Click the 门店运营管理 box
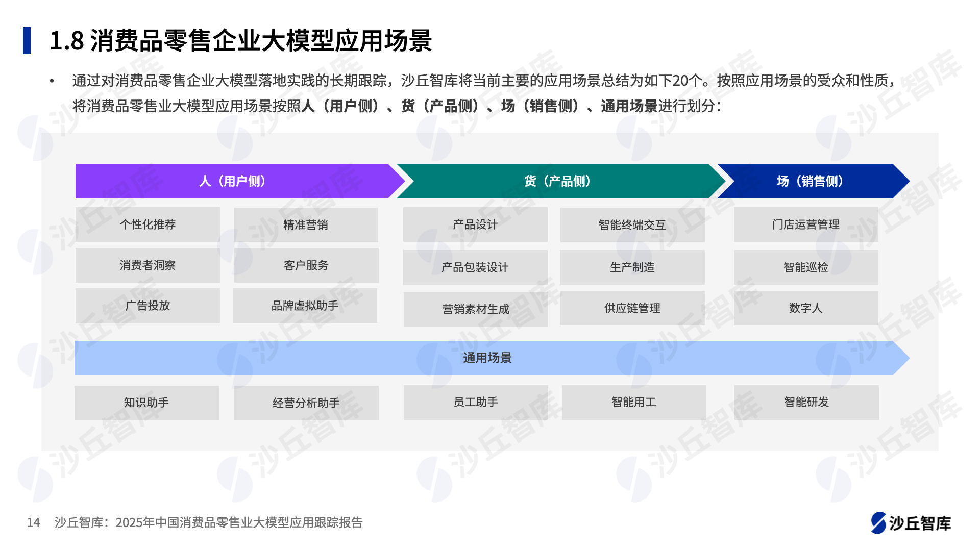Image resolution: width=980 pixels, height=551 pixels. coord(805,224)
